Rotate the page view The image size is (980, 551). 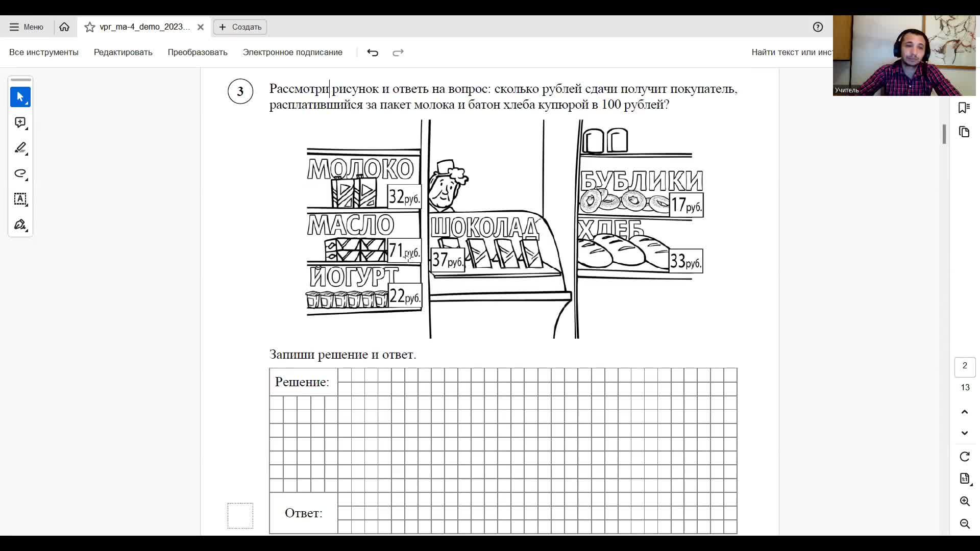965,457
